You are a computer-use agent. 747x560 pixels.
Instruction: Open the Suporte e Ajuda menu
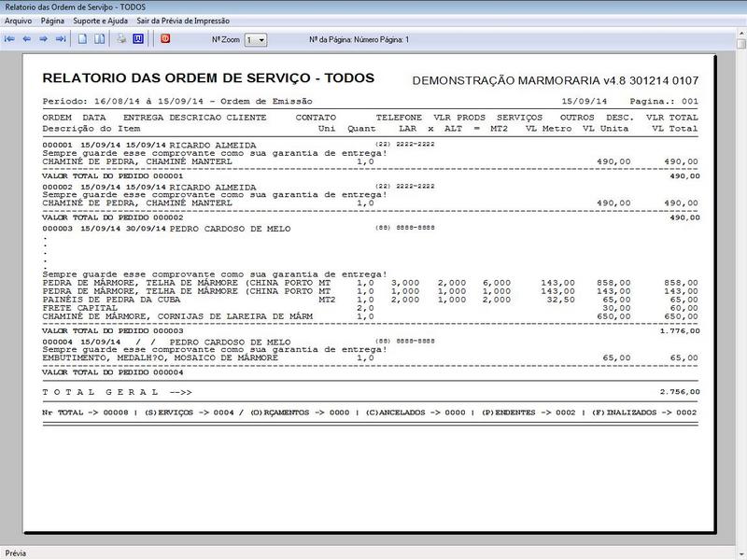click(101, 21)
